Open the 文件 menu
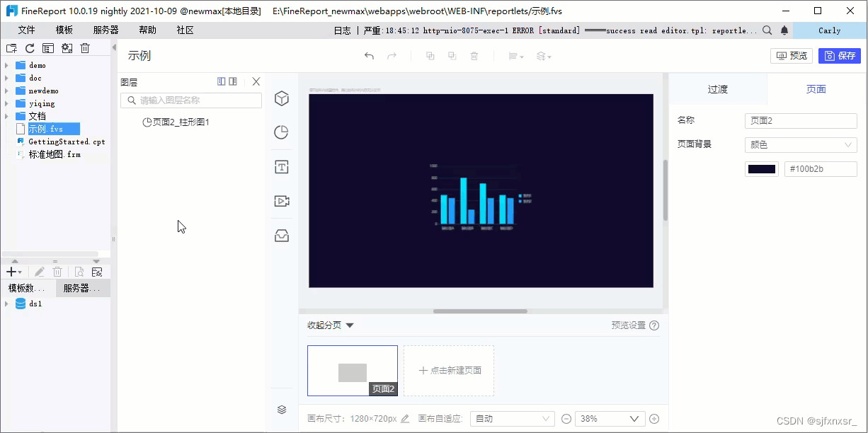The image size is (868, 433). point(26,30)
